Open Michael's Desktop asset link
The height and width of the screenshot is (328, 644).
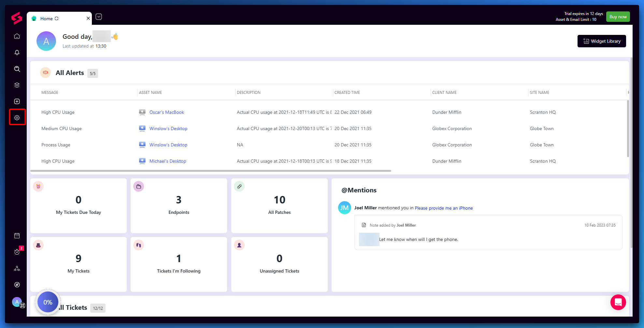point(168,161)
